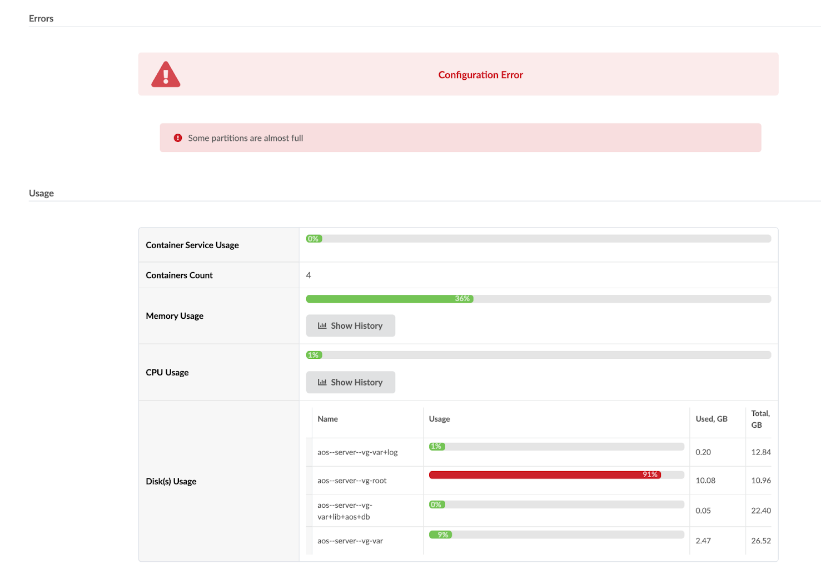Screen dimensions: 821x579
Task: Click the Used, GB column header
Action: [711, 419]
